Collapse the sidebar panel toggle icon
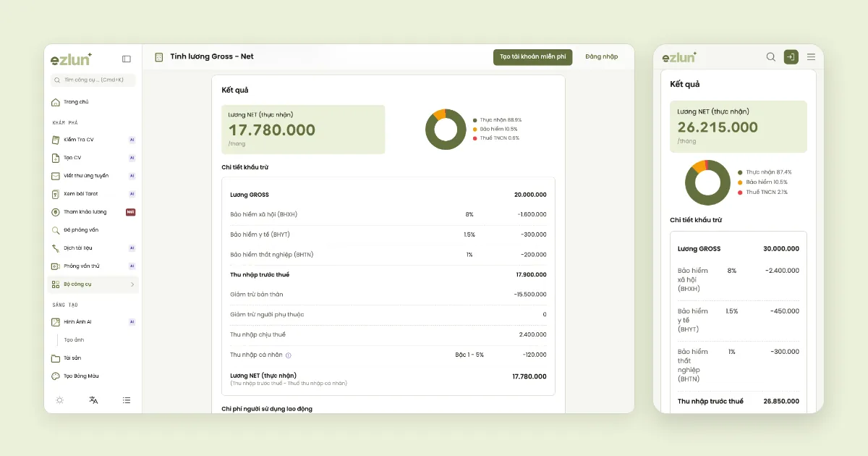The width and height of the screenshot is (868, 456). pos(127,59)
